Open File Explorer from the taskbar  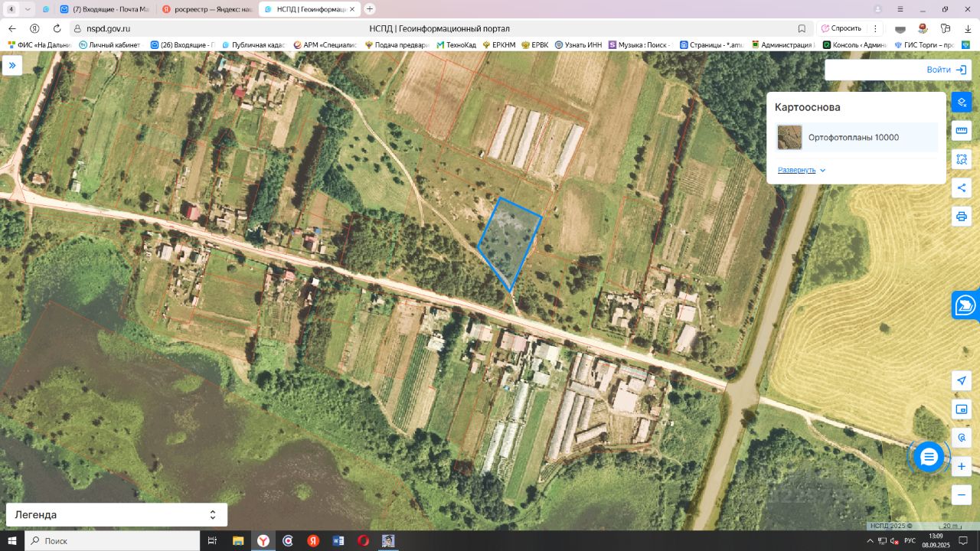(x=237, y=541)
